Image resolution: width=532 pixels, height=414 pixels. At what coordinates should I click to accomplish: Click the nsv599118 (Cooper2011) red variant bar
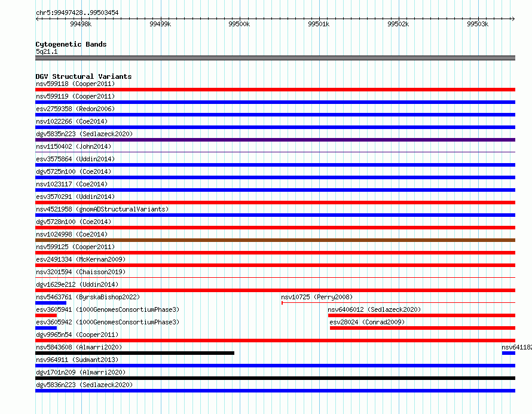pyautogui.click(x=275, y=90)
